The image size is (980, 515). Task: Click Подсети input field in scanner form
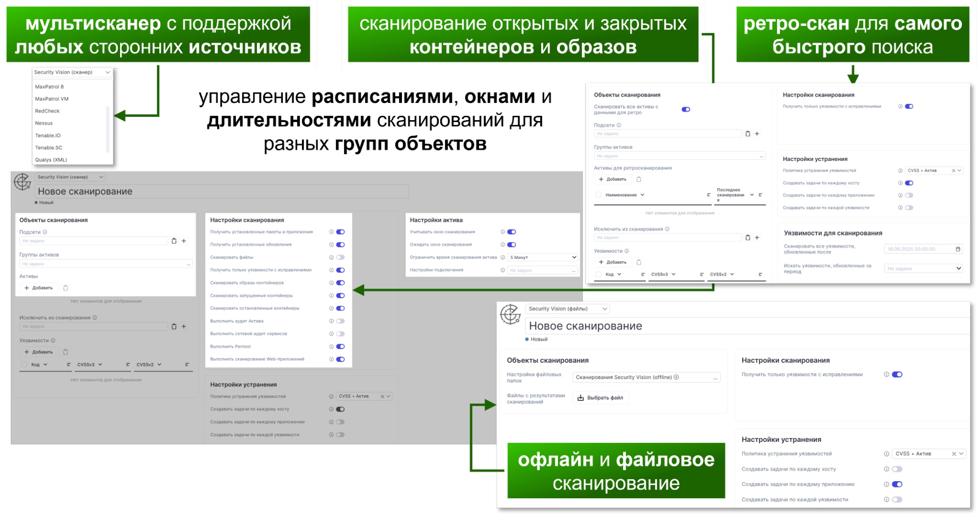pyautogui.click(x=94, y=241)
